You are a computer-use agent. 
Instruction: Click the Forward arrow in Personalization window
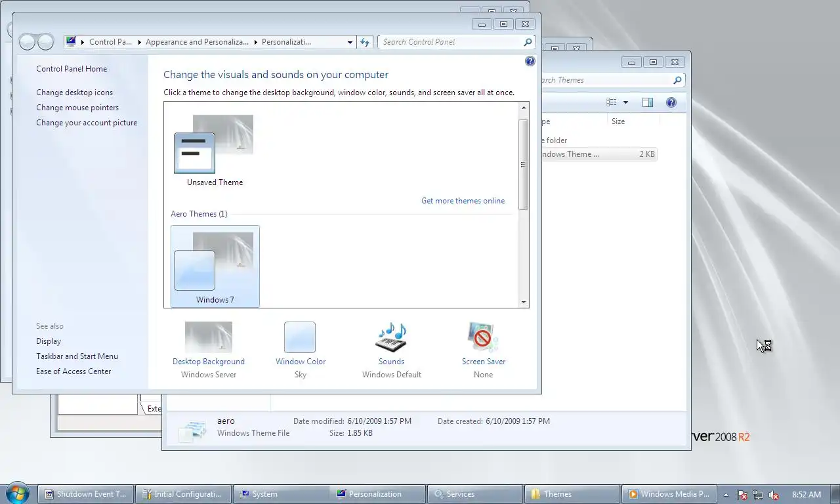pyautogui.click(x=45, y=42)
